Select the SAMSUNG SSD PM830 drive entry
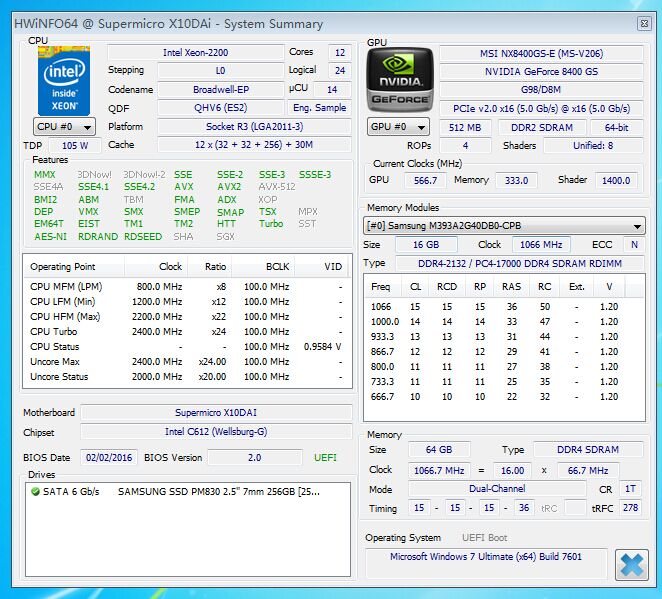Screen dimensions: 662x599 (x=187, y=492)
